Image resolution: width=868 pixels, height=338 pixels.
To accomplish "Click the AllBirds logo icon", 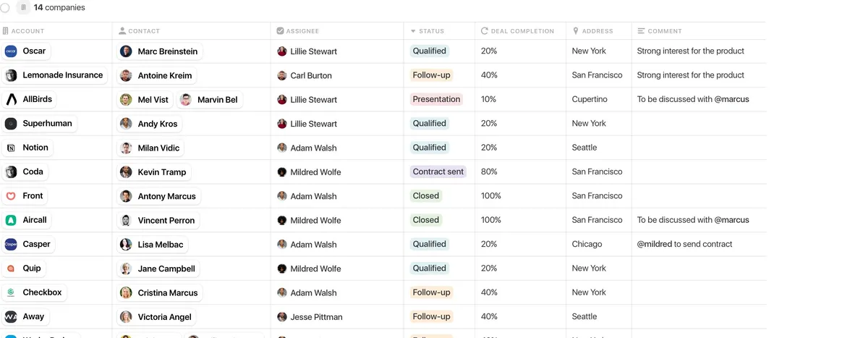I will [x=11, y=99].
